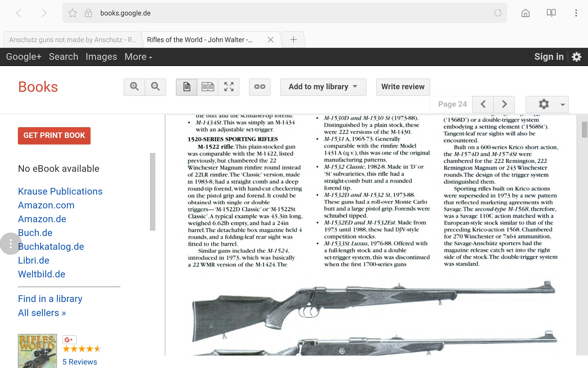Click the padlock site security icon

click(88, 13)
